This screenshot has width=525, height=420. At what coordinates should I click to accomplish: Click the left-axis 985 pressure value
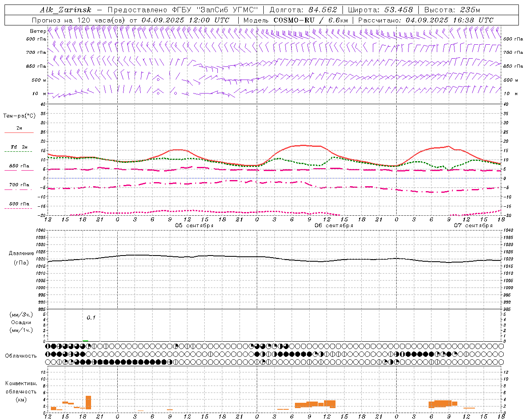coord(42,309)
